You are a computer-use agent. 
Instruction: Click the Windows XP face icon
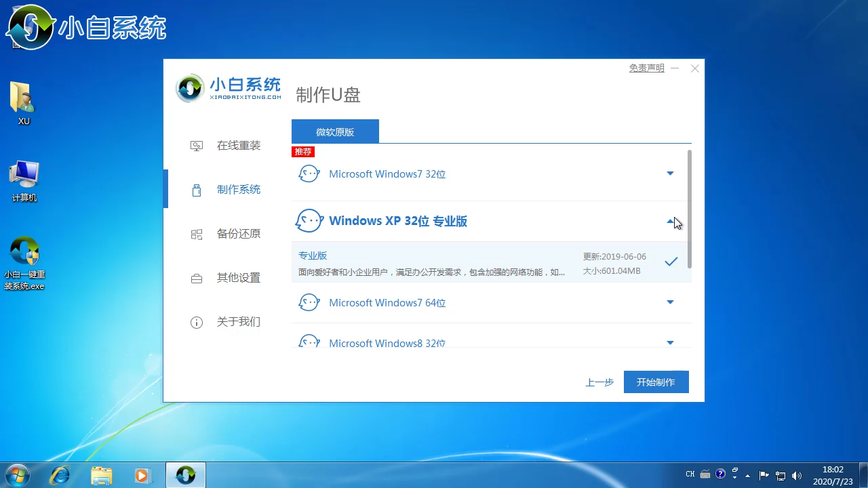pos(309,221)
